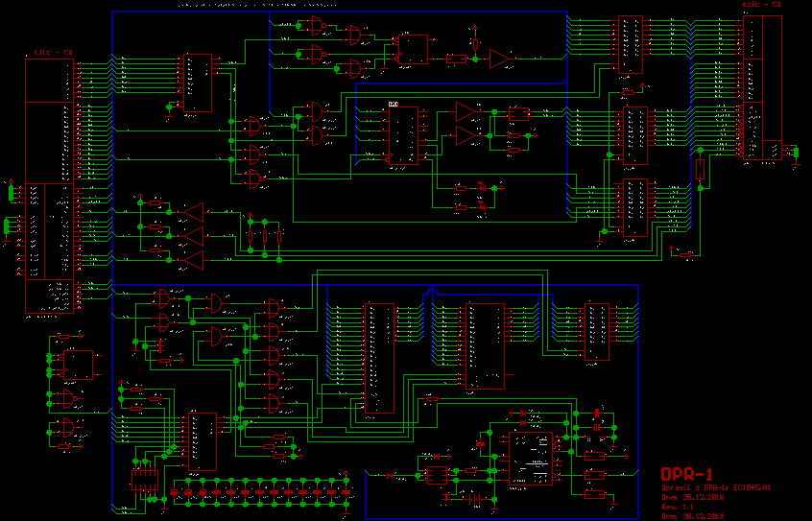
Task: Select the small text line at top edge
Action: click(251, 5)
